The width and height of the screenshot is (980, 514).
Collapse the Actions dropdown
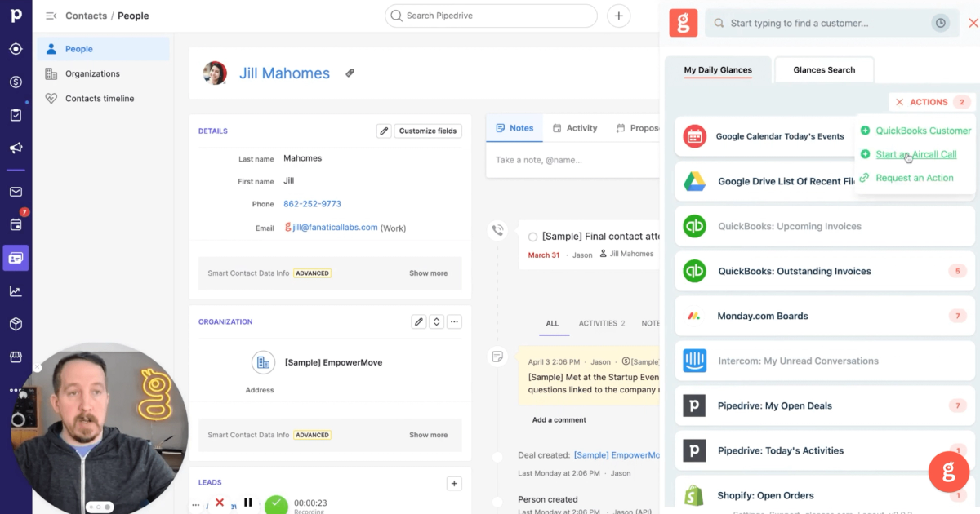coord(932,102)
